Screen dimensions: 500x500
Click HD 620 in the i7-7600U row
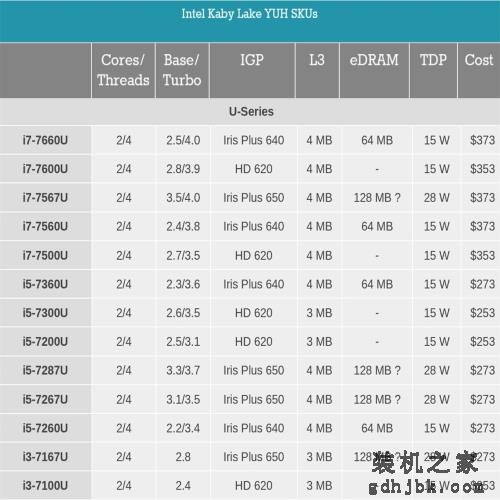click(x=254, y=169)
